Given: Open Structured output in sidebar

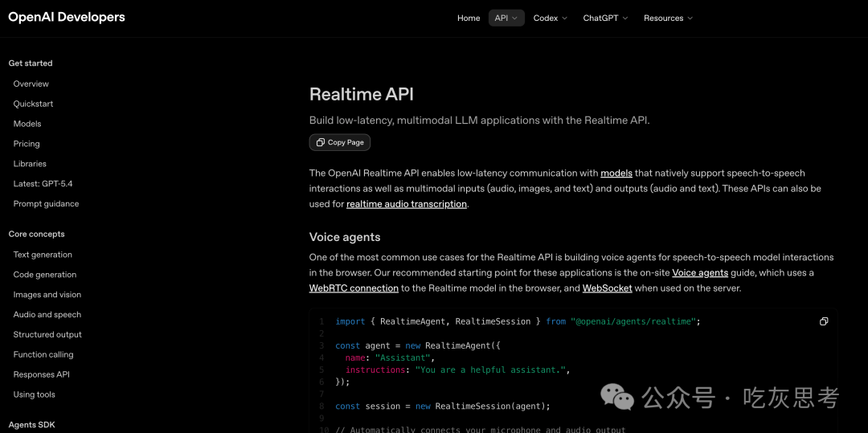Looking at the screenshot, I should [47, 334].
